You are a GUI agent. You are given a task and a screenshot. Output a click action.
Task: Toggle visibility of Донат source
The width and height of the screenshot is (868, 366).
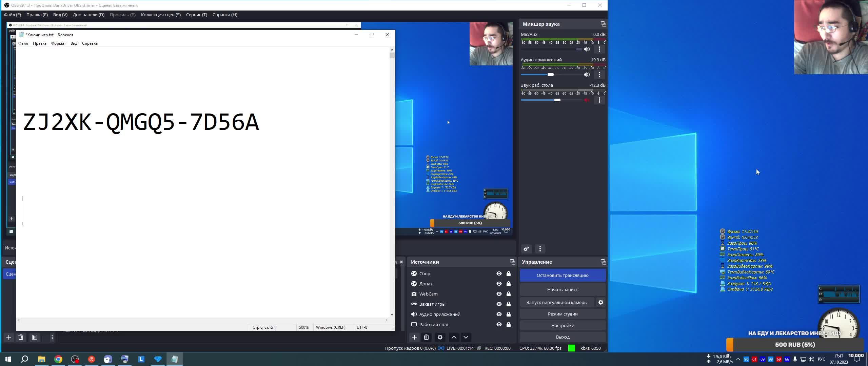(499, 284)
